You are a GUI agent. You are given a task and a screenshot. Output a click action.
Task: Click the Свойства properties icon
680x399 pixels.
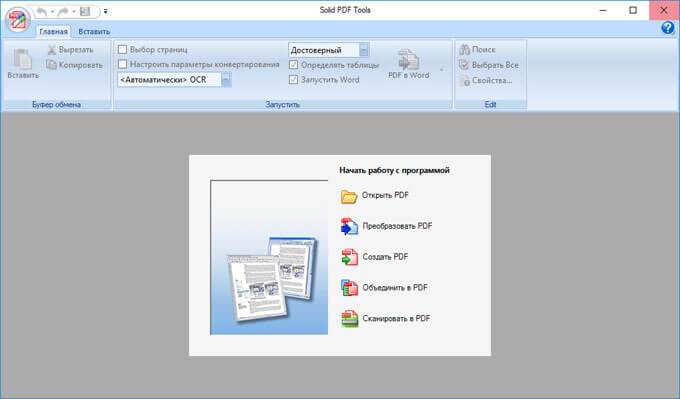coord(464,80)
